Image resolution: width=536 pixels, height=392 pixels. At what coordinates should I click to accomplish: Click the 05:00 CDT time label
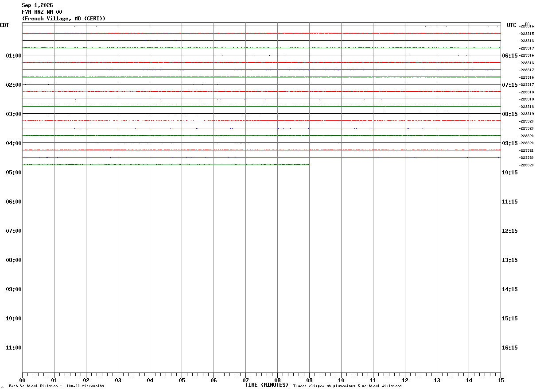pyautogui.click(x=14, y=173)
